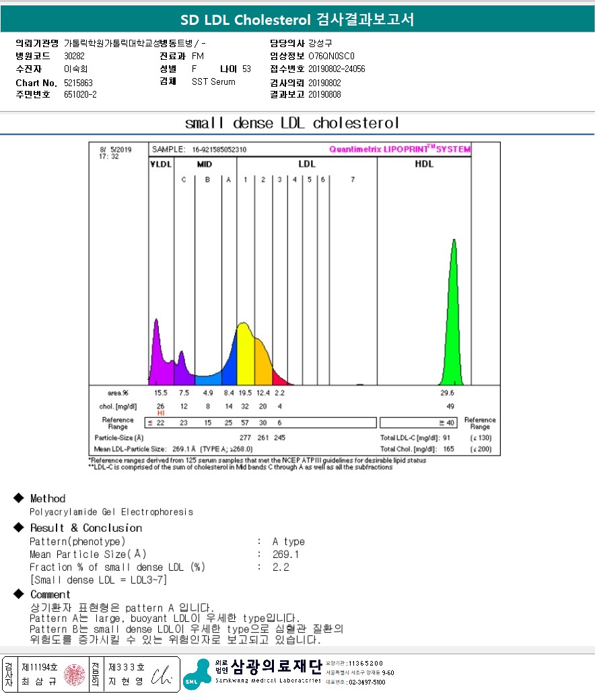Select the specimen type 'SST Serum'
Image resolution: width=595 pixels, height=700 pixels.
(213, 81)
